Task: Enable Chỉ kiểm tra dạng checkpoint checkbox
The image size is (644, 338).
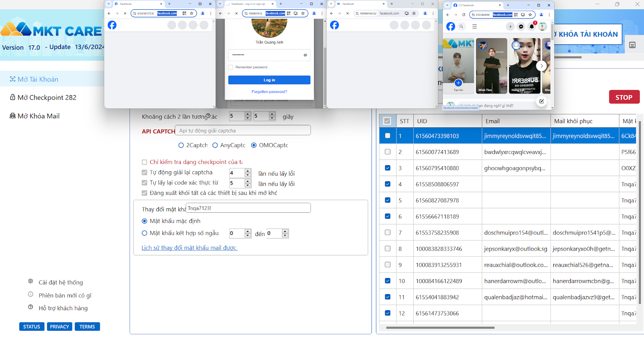Action: 144,162
